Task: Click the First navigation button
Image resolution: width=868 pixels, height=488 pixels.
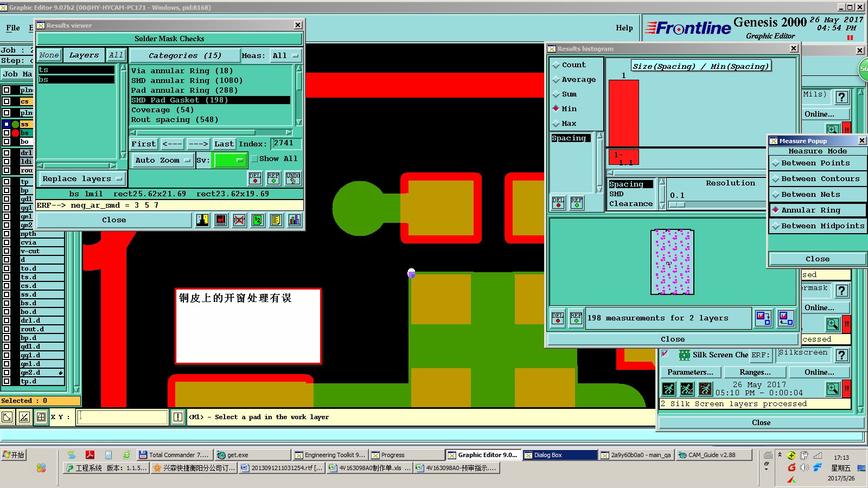Action: (x=144, y=144)
